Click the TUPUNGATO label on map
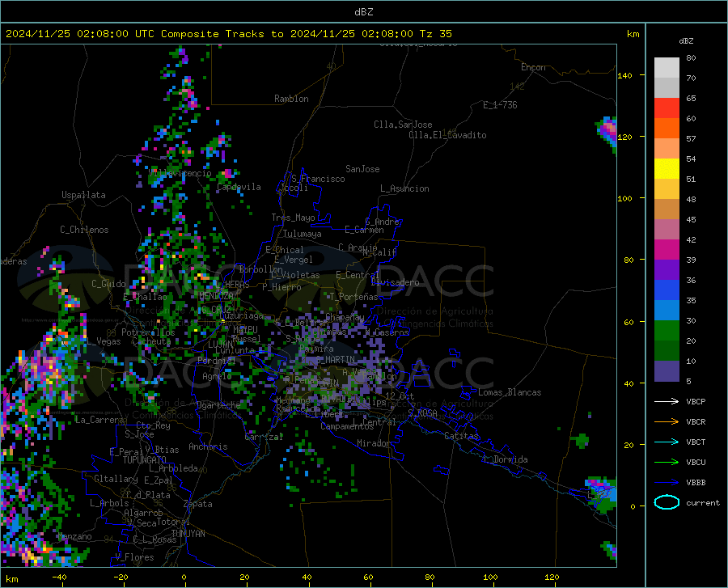Viewport: 728px width, 588px height. [145, 460]
